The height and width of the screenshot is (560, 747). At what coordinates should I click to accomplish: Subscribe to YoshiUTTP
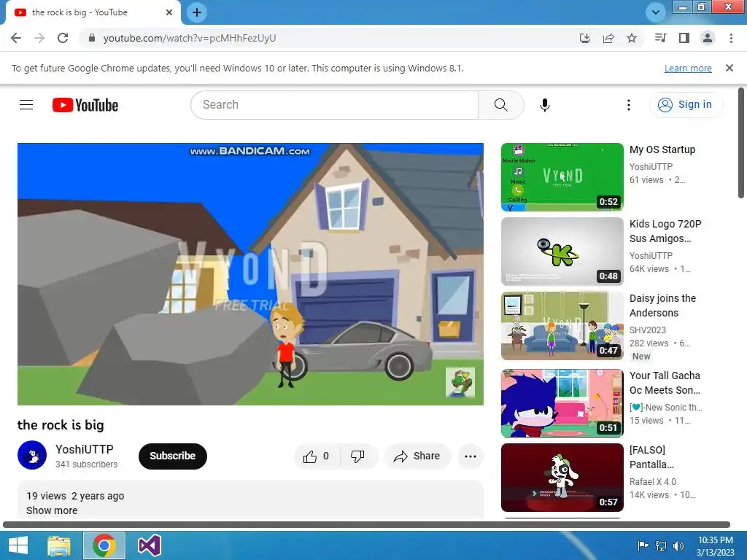(x=173, y=456)
